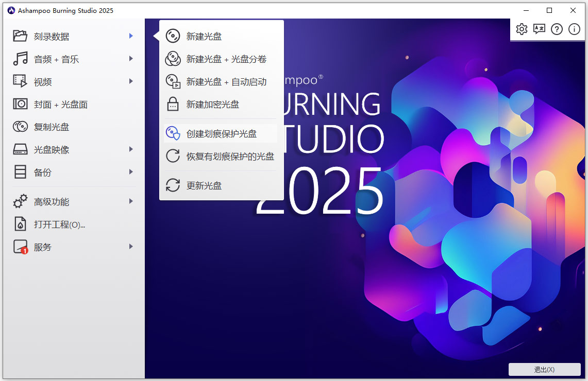Click the info (i) icon top right
588x381 pixels.
pos(574,29)
